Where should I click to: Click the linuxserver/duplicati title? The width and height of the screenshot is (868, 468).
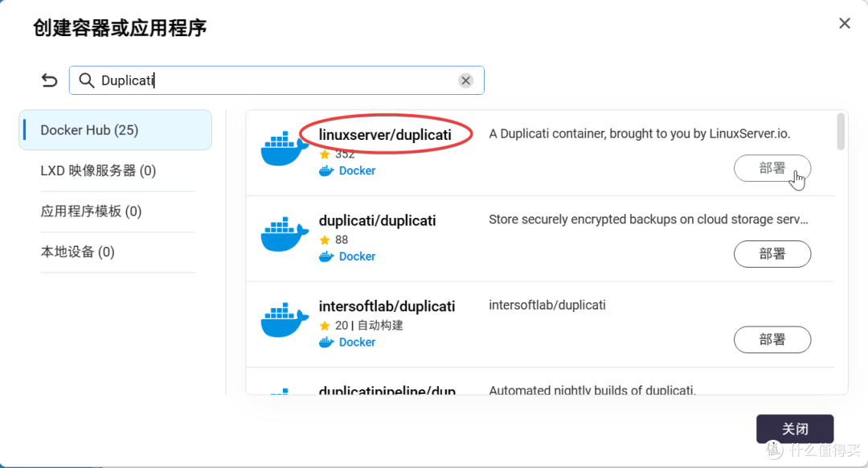pyautogui.click(x=385, y=134)
